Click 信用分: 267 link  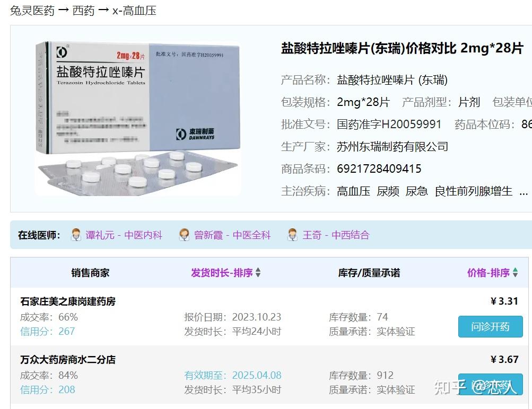(48, 331)
